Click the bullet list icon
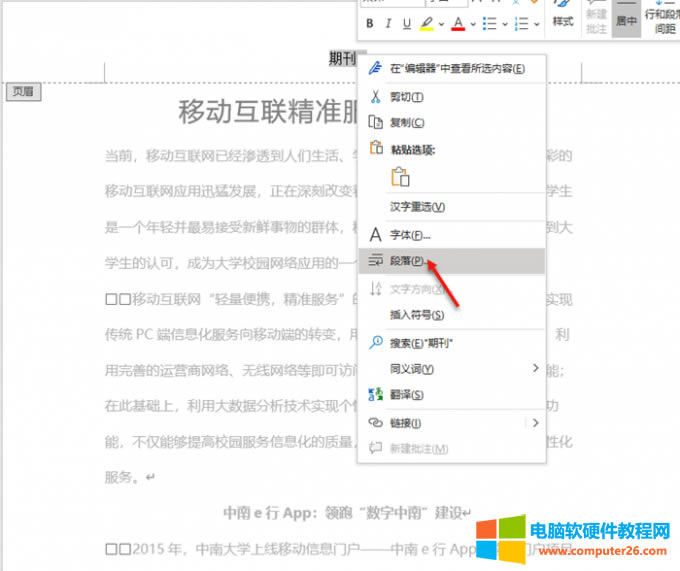Image resolution: width=680 pixels, height=571 pixels. tap(490, 23)
